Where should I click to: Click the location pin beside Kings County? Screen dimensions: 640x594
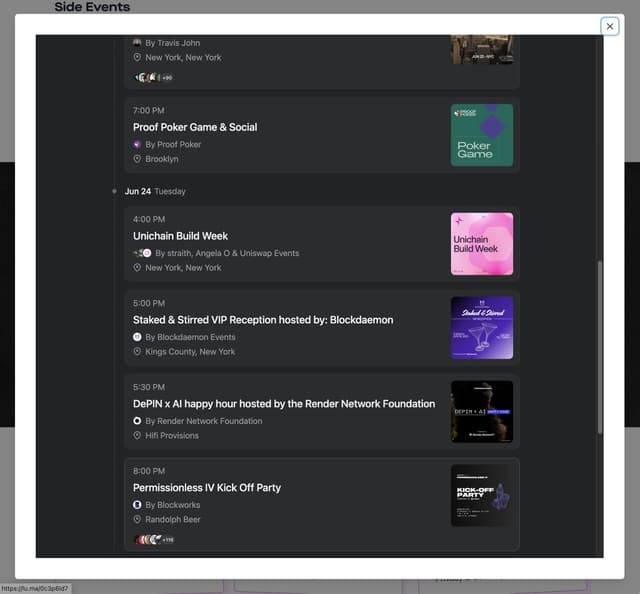tap(137, 352)
